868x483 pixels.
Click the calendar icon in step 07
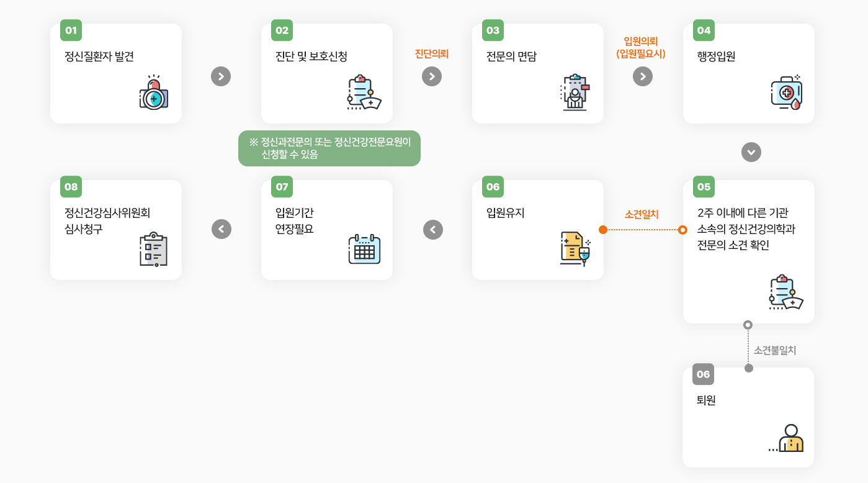click(364, 250)
